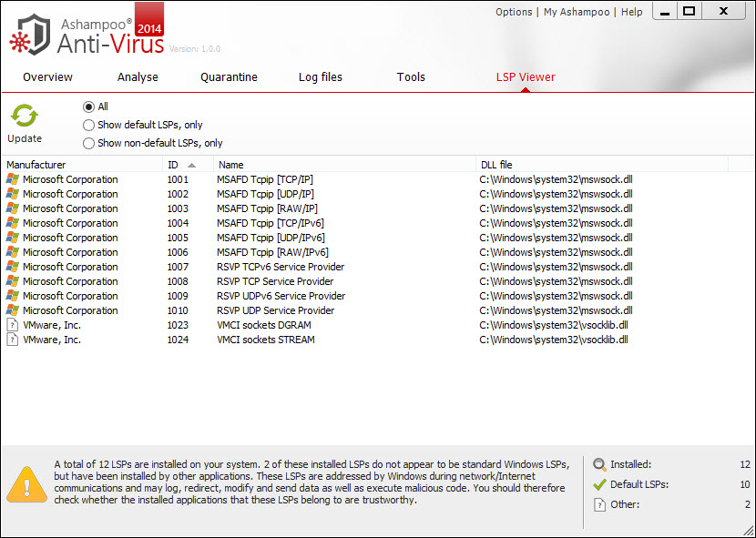Screen dimensions: 756x538
Task: Click the Installed magnifier icon
Action: [599, 465]
